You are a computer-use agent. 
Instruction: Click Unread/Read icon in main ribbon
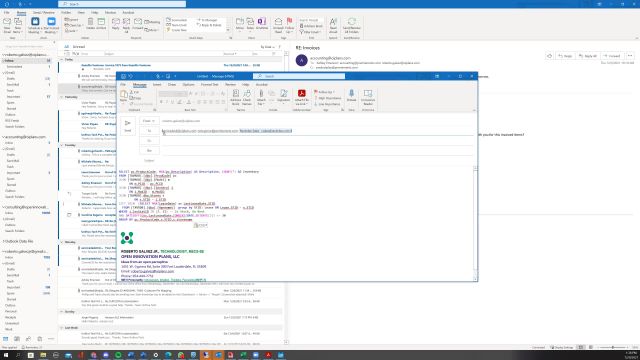pyautogui.click(x=278, y=25)
